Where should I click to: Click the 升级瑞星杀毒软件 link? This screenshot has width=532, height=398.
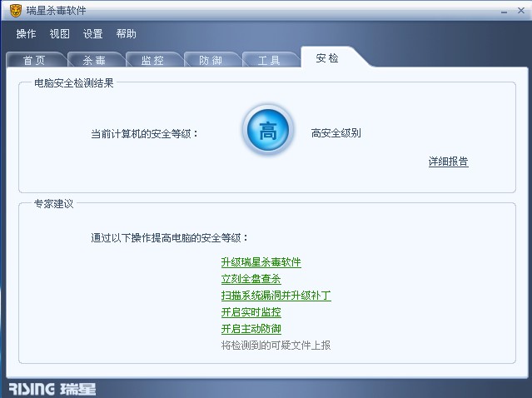pos(261,262)
